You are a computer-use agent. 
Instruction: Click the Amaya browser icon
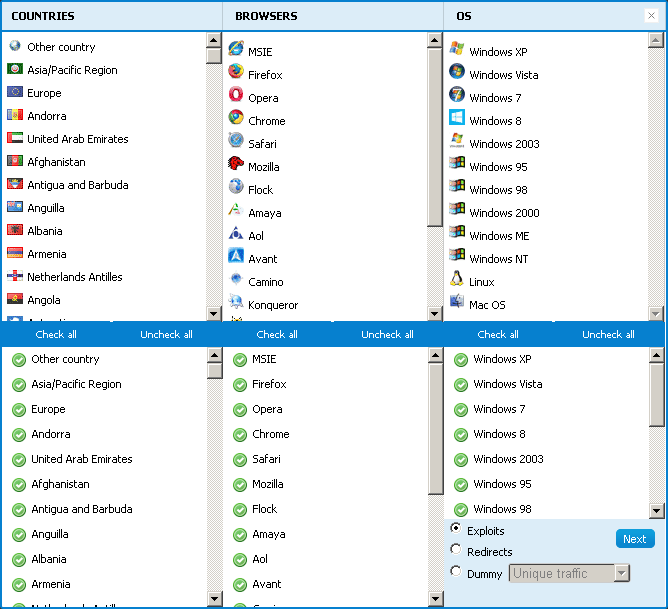click(236, 209)
